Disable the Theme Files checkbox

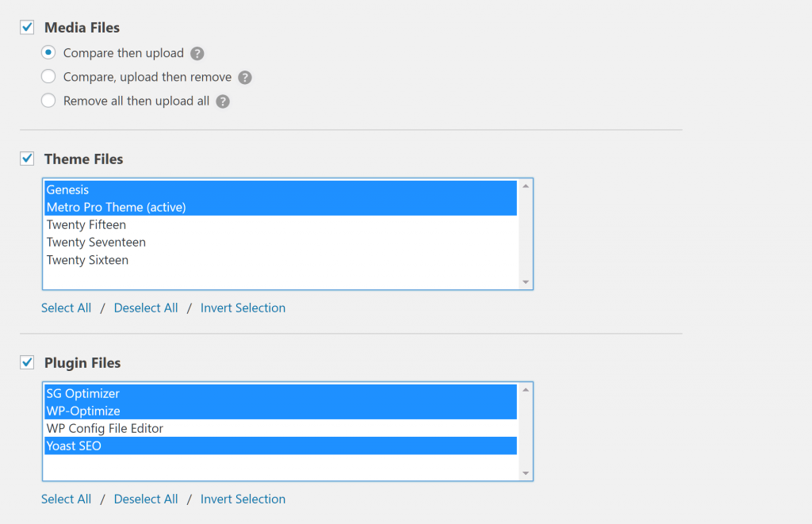click(x=26, y=158)
